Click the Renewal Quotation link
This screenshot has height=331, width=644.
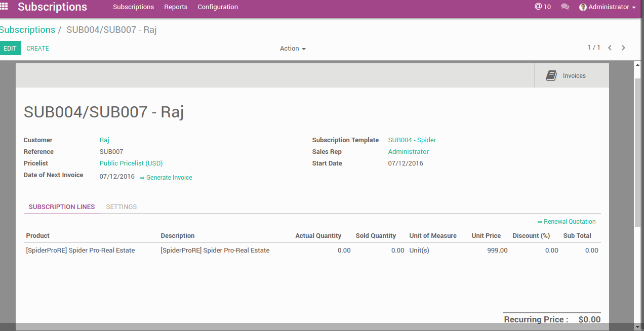(x=567, y=222)
